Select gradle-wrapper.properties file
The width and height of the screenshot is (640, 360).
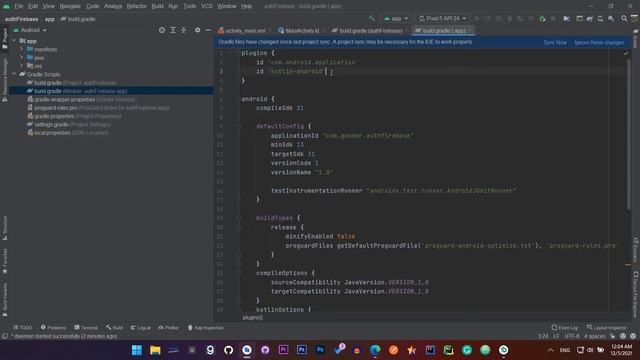(81, 100)
